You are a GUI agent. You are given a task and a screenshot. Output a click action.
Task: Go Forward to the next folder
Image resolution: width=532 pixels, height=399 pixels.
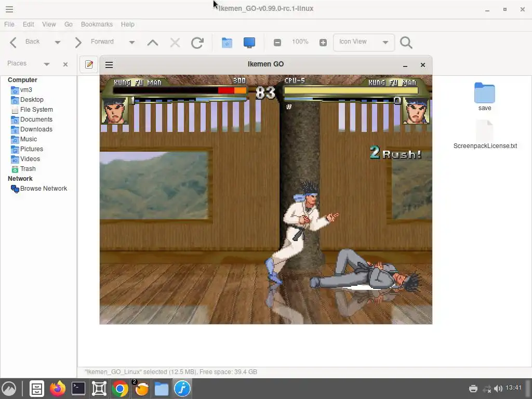click(94, 42)
